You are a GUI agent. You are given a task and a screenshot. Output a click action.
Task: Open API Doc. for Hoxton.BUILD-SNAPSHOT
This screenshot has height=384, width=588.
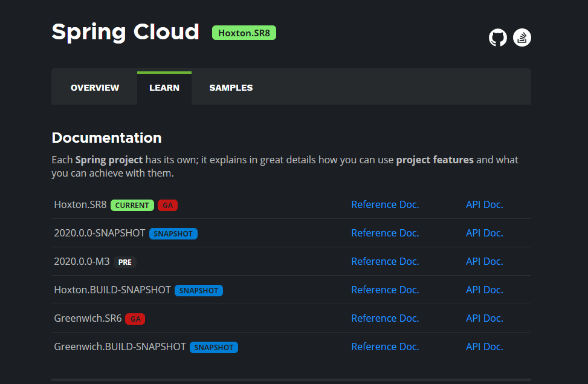[x=485, y=290]
